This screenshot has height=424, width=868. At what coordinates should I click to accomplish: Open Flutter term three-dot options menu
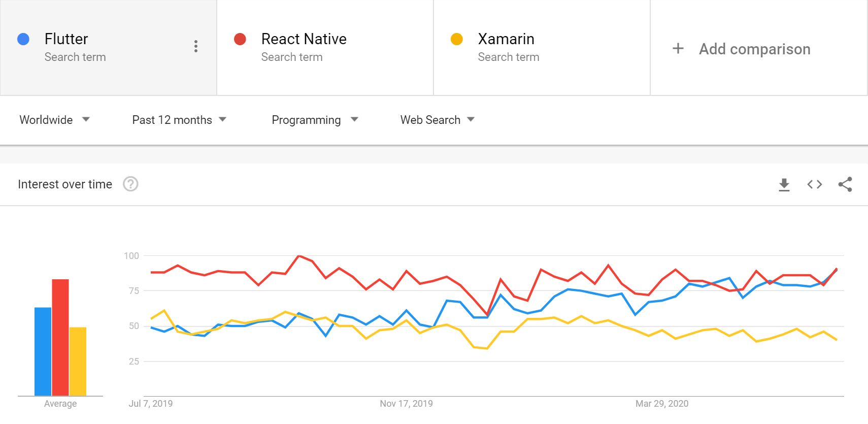point(196,46)
